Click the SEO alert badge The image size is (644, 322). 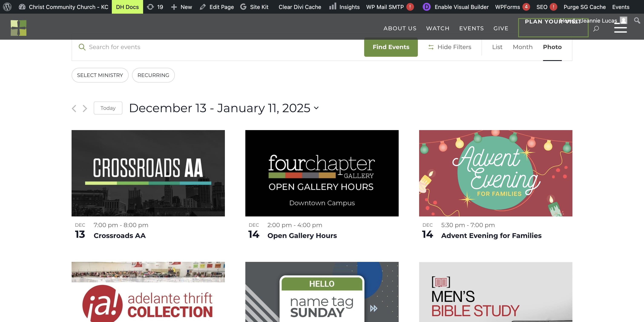pyautogui.click(x=553, y=7)
